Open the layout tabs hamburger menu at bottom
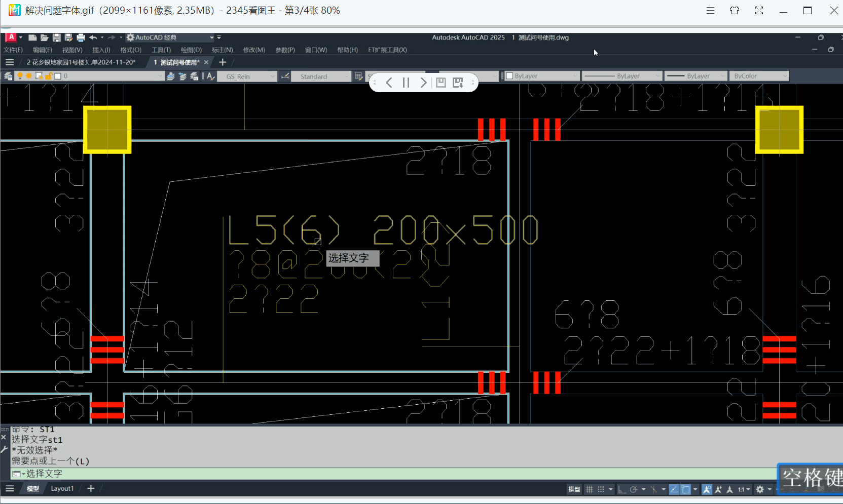The image size is (843, 504). tap(10, 488)
